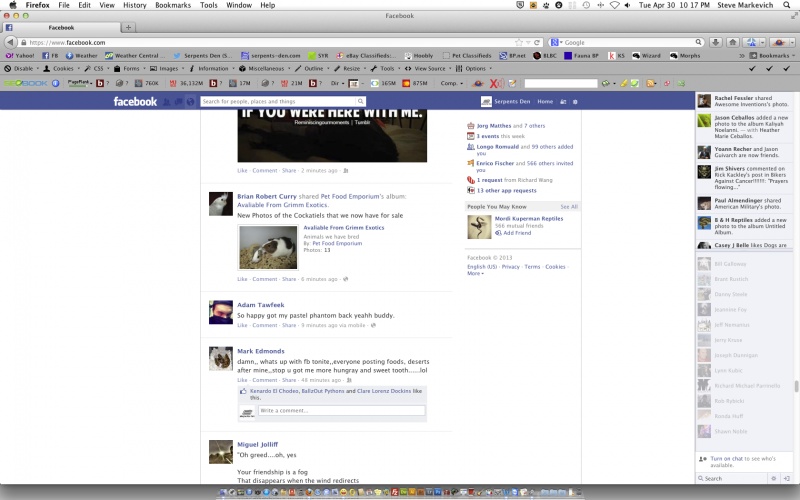Click the hide sidebar icon beside chat search
This screenshot has width=800, height=500.
pos(786,479)
